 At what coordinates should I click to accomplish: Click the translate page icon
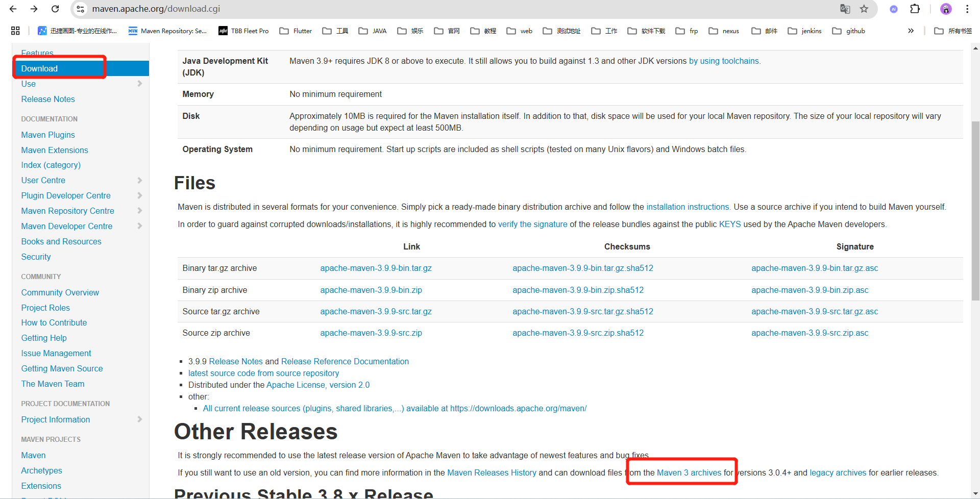tap(845, 9)
